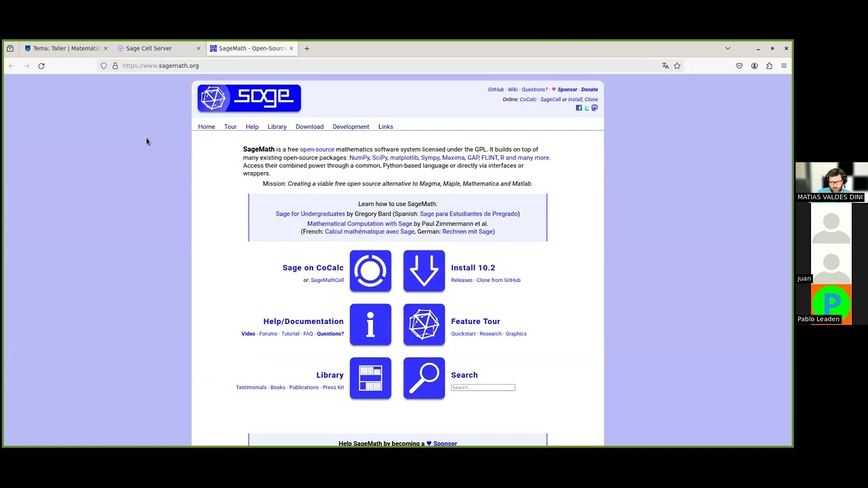Open Rechnen mit Sage link
Image resolution: width=868 pixels, height=488 pixels.
click(x=467, y=232)
